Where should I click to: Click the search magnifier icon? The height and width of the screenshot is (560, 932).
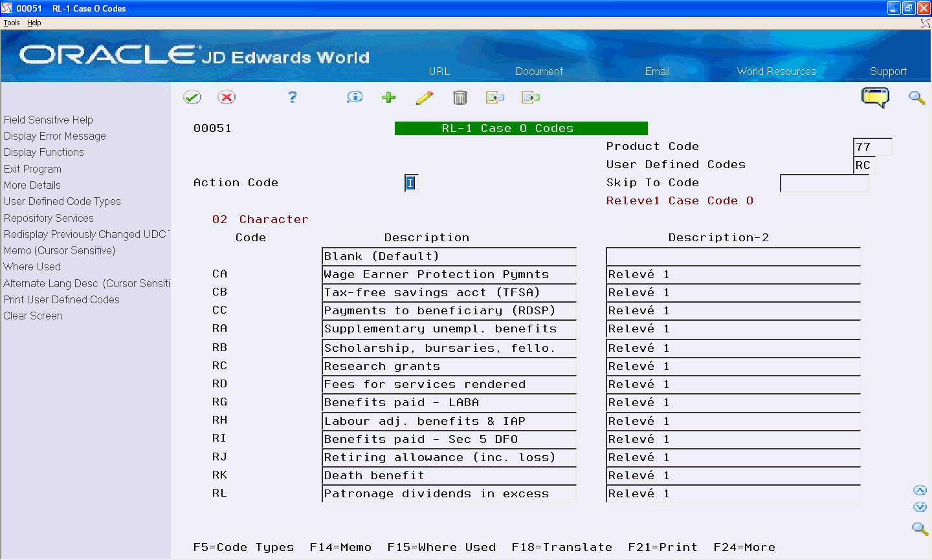pos(916,97)
